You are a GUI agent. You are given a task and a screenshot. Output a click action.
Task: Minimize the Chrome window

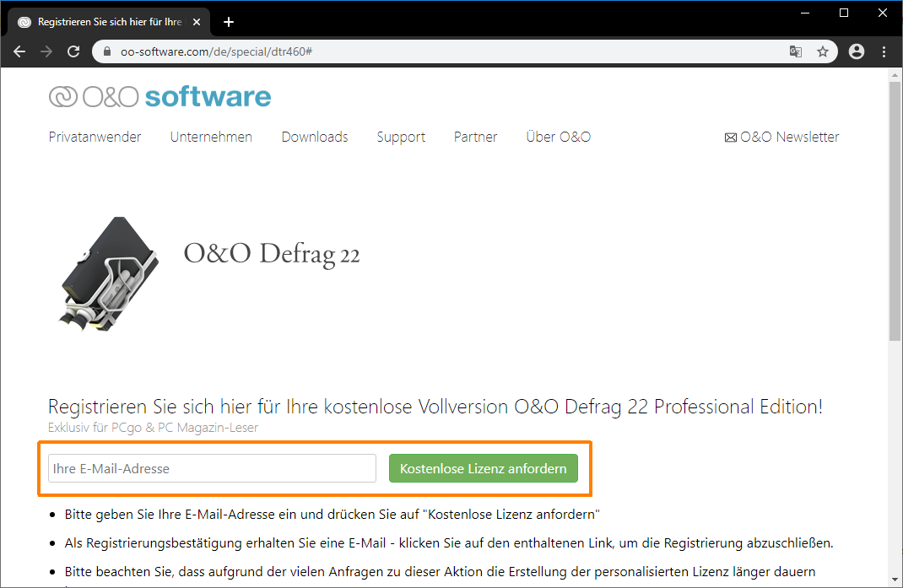tap(805, 13)
